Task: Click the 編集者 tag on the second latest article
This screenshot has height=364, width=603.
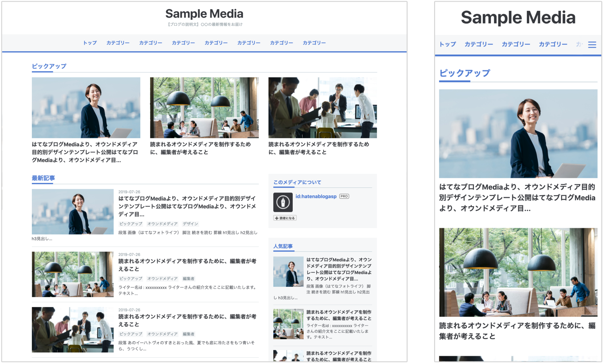Action: pos(188,279)
